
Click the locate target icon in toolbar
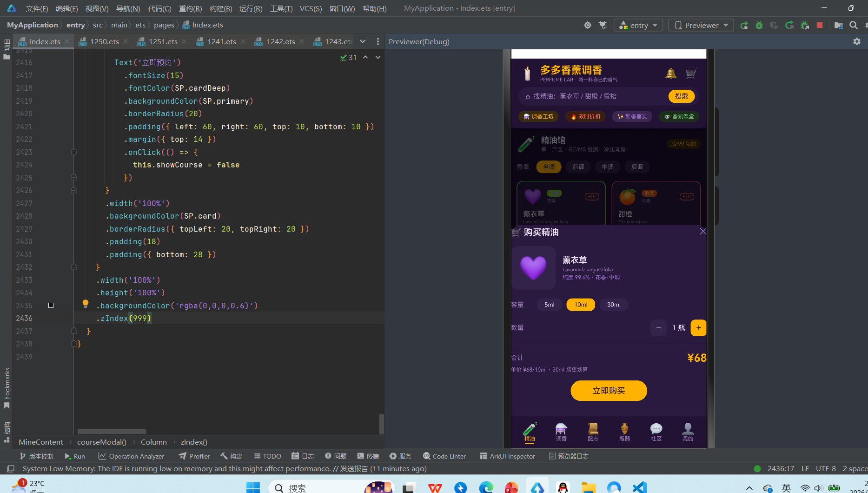coord(588,25)
